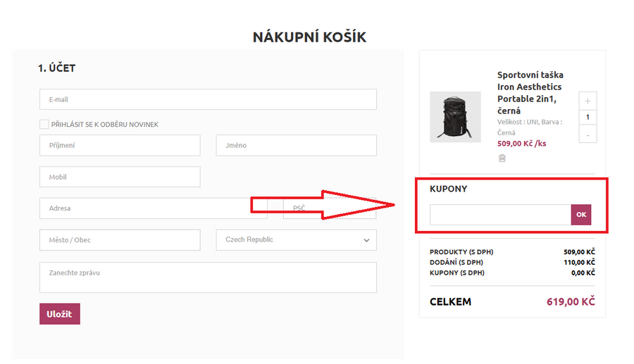Screen dimensions: 634x364
Task: Click the coupon code input field
Action: 500,215
